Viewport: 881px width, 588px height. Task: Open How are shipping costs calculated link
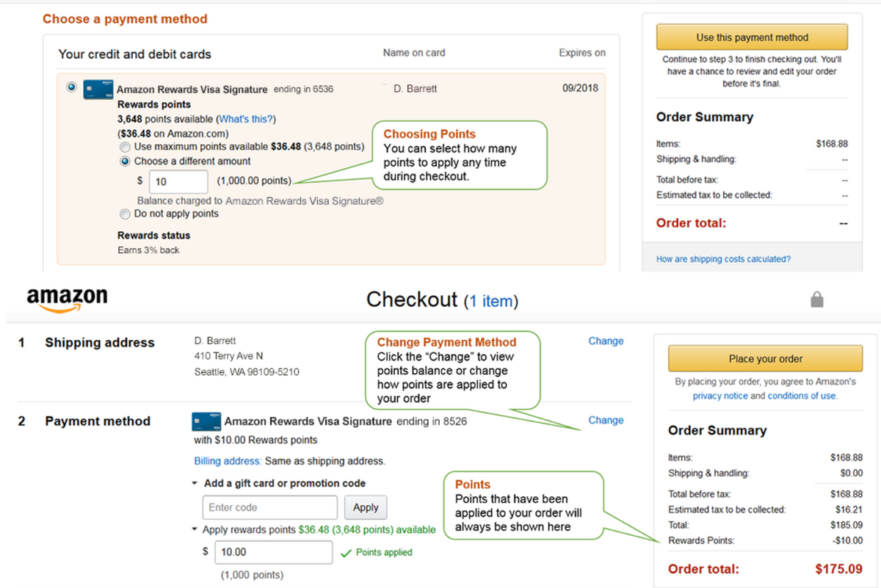click(x=723, y=259)
